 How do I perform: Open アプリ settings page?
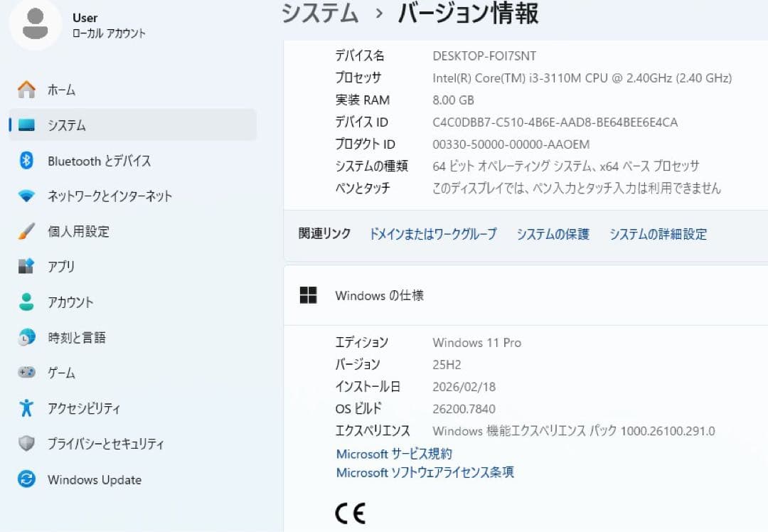[x=133, y=266]
